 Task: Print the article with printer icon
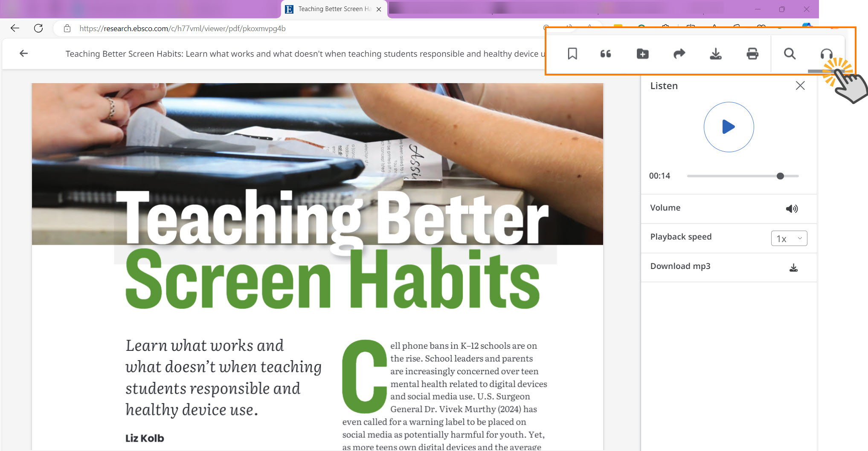click(x=752, y=54)
